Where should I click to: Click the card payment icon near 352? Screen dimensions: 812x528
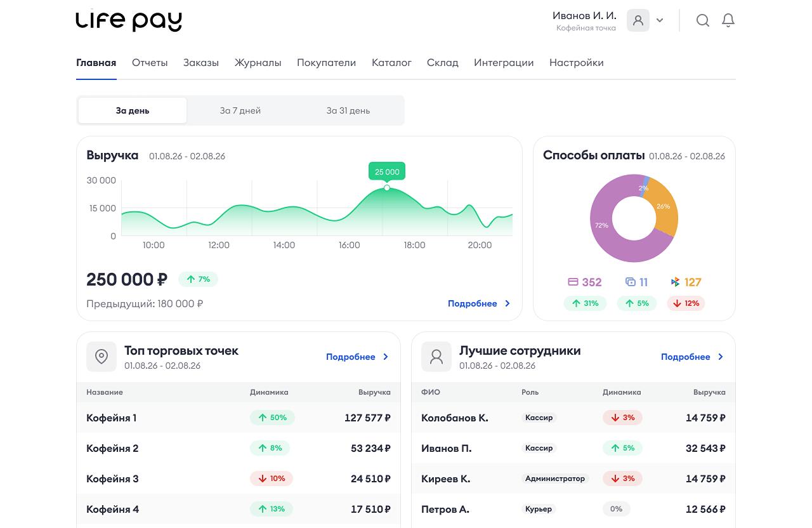coord(573,282)
